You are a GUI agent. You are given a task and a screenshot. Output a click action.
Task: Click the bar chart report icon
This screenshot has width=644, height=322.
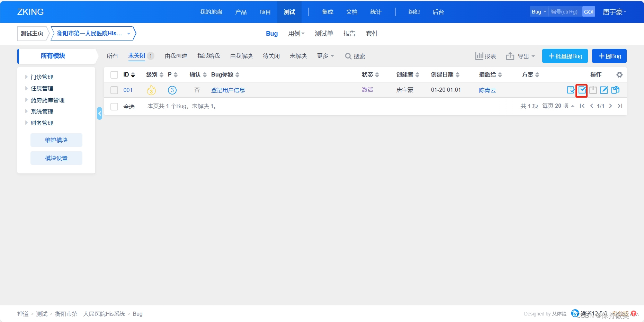[x=479, y=56]
